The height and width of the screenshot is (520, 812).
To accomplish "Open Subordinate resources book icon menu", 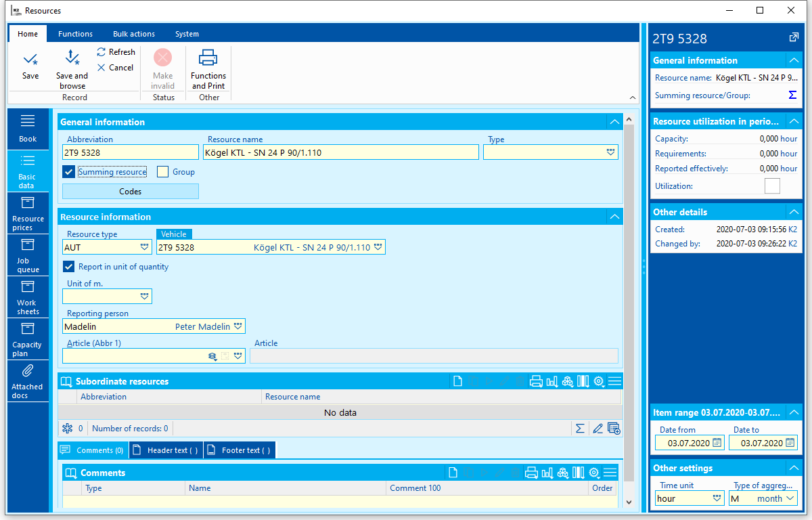I will [x=66, y=381].
